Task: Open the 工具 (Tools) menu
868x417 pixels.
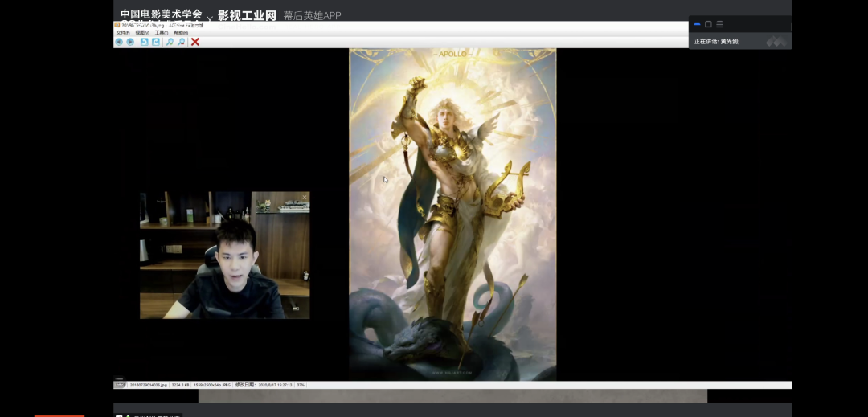Action: pyautogui.click(x=162, y=33)
